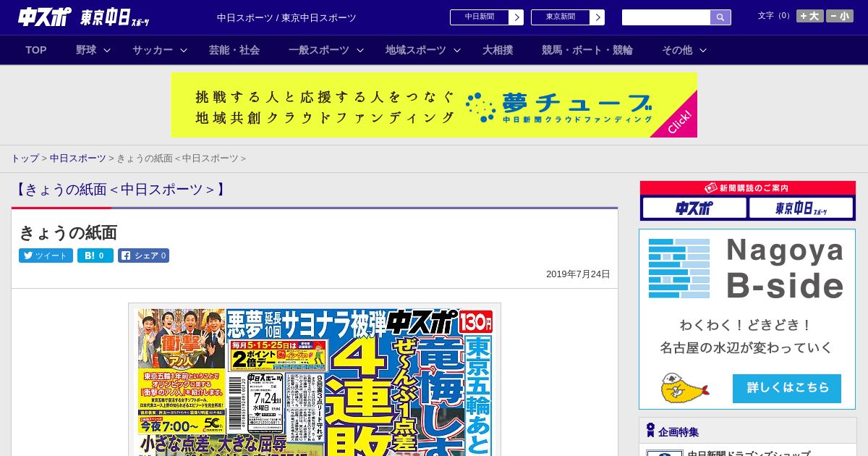Click the header text 中日スポーツ / 東京中日スポーツ
This screenshot has width=868, height=456.
(286, 18)
